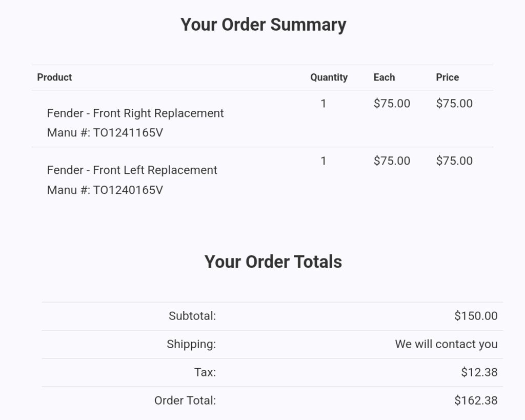
Task: Click quantity value for Front Right fender
Action: [x=323, y=104]
